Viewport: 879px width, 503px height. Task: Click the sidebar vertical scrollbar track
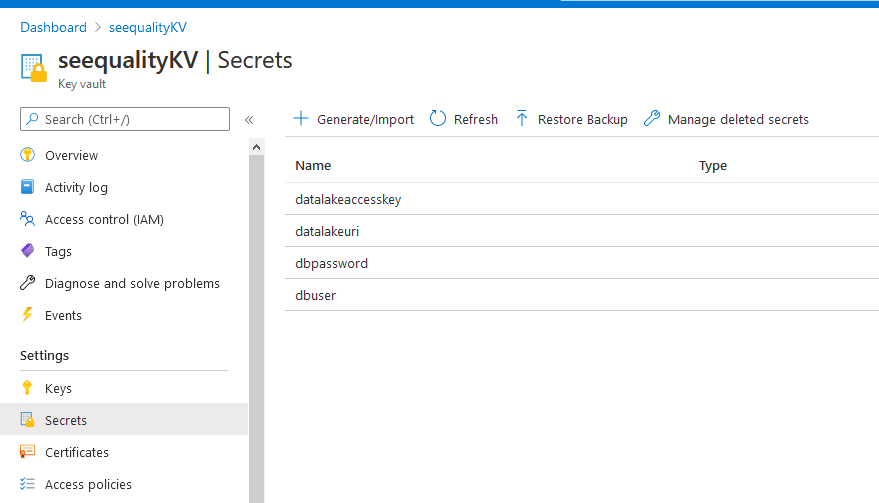pos(256,329)
